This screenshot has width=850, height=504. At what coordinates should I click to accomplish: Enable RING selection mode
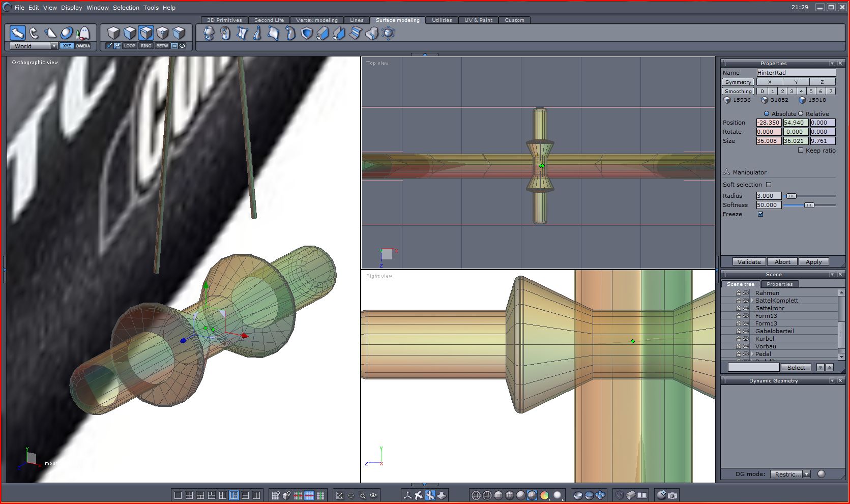tap(146, 46)
